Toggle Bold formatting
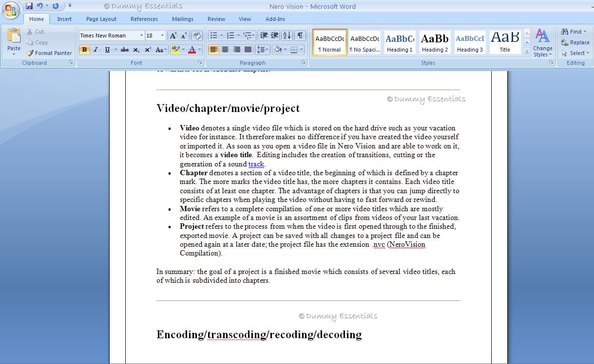 pos(84,50)
